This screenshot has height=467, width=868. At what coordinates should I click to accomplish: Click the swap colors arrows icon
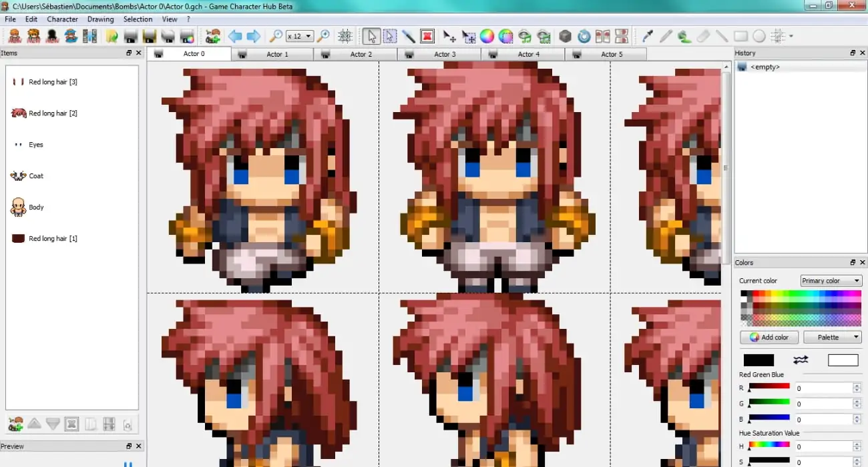point(801,360)
